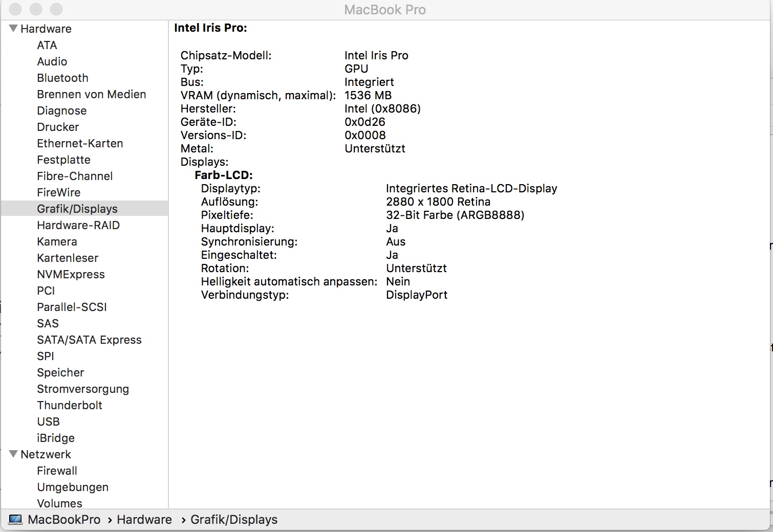The image size is (773, 532).
Task: Click the Metal value Unterstützt
Action: click(x=375, y=148)
